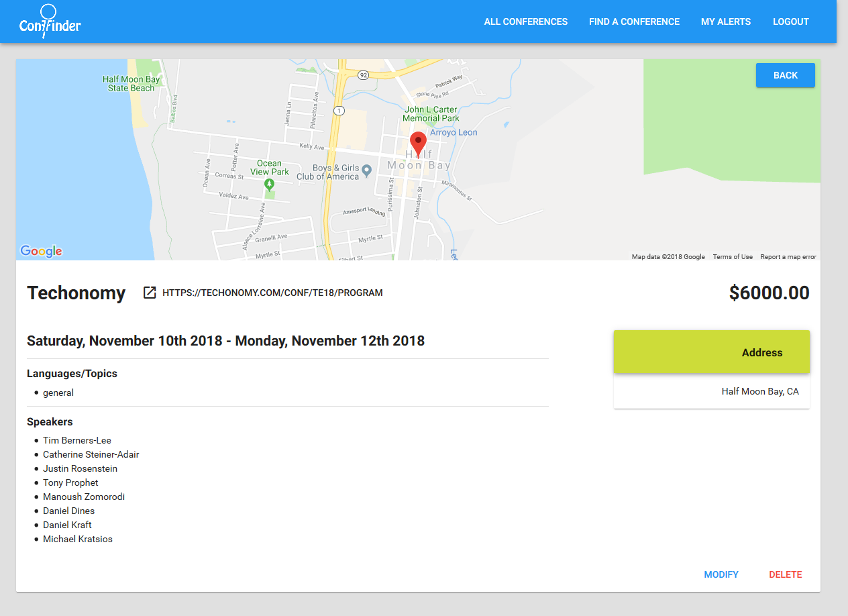This screenshot has width=848, height=616.
Task: Open the map Terms of Use link
Action: tap(733, 256)
